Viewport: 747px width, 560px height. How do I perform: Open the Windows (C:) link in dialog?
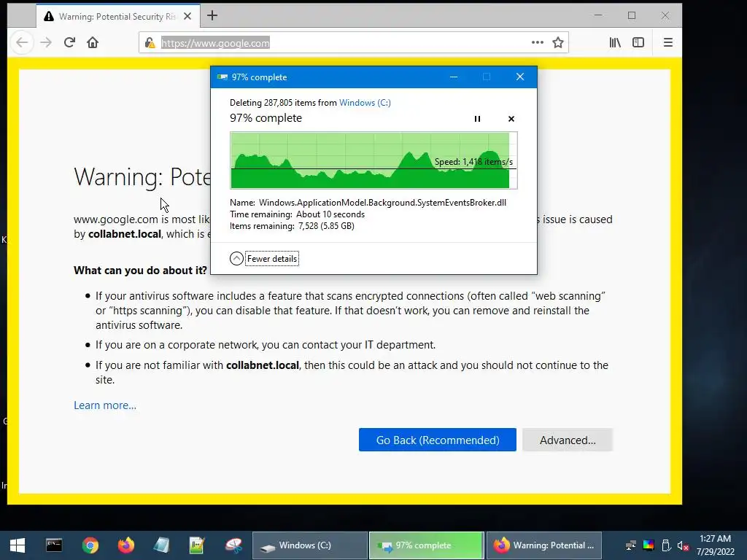pyautogui.click(x=365, y=102)
